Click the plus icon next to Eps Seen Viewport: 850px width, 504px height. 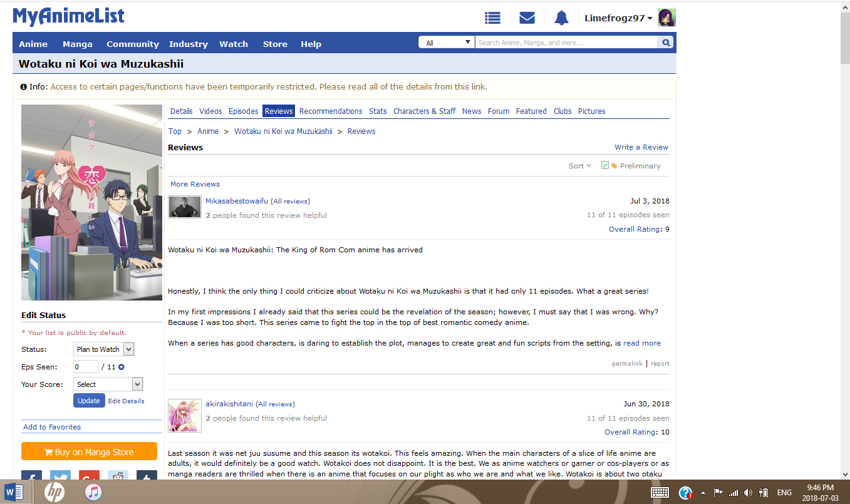(122, 368)
